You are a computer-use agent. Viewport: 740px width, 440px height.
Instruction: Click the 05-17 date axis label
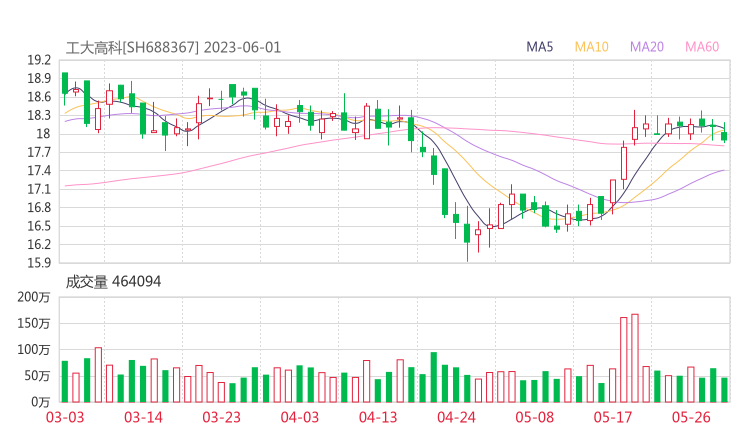pyautogui.click(x=613, y=417)
